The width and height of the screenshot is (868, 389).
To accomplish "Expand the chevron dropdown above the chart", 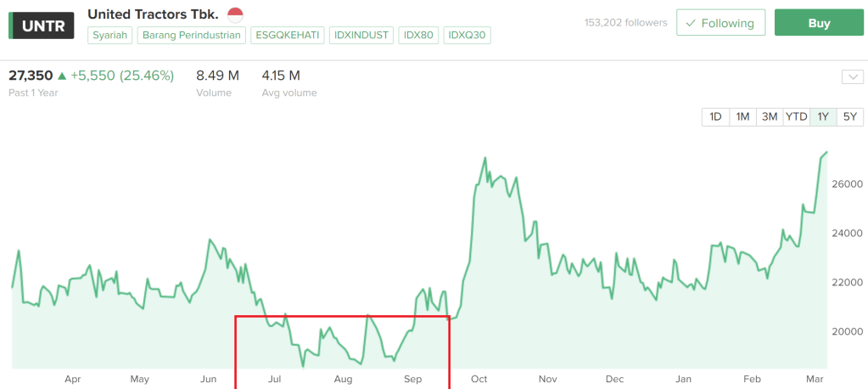I will tap(852, 77).
